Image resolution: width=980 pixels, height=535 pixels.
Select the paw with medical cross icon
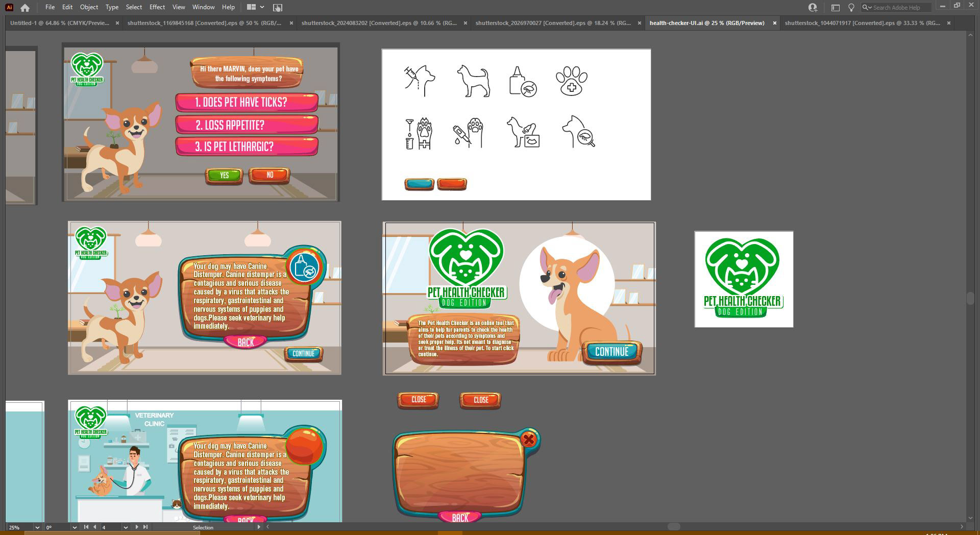(x=572, y=81)
